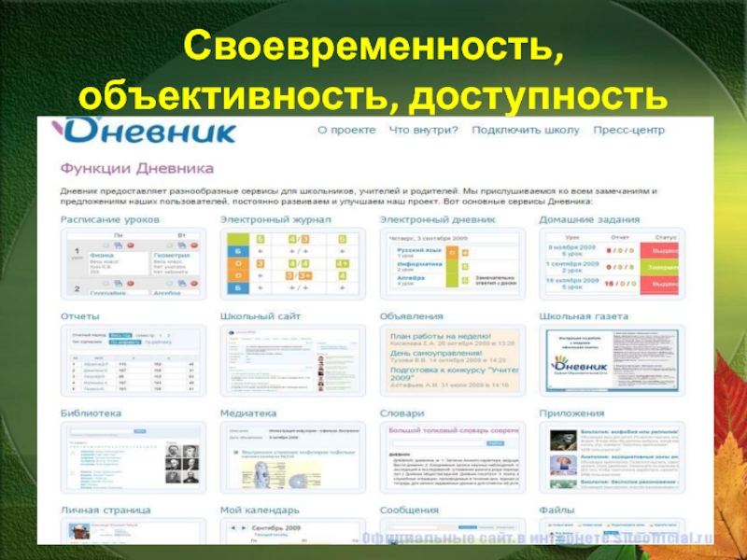This screenshot has width=747, height=560.
Task: Open the first Биология app in Приложения
Action: pos(629,432)
